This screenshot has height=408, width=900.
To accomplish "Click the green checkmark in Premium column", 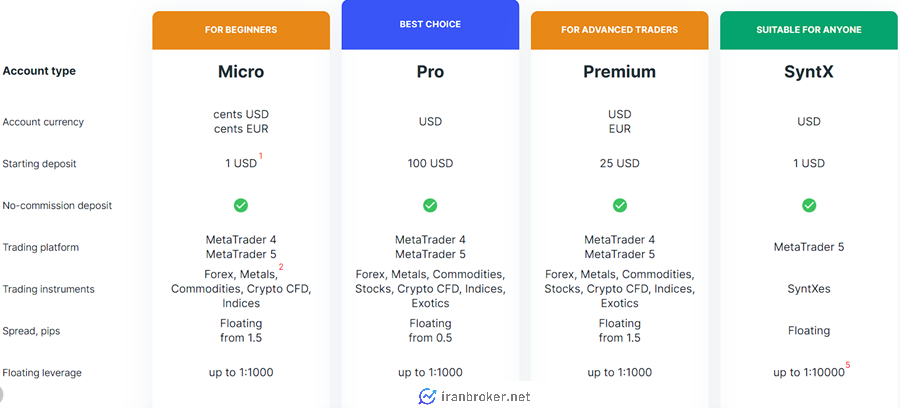I will 619,205.
